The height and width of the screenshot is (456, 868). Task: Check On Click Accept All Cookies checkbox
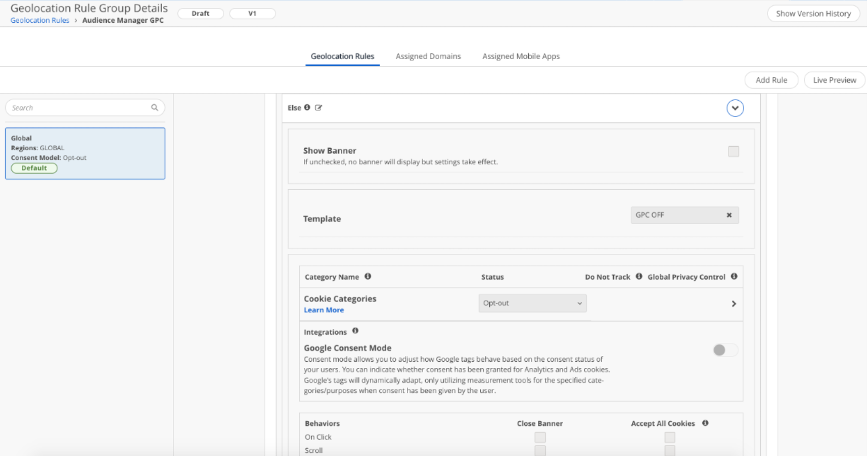coord(670,437)
